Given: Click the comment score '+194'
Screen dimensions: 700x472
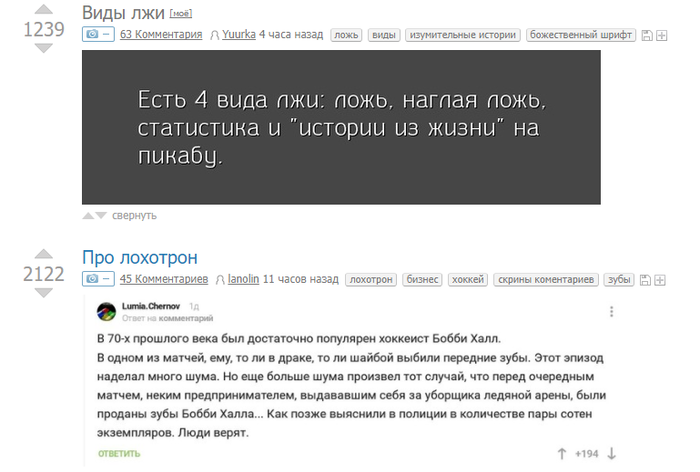Looking at the screenshot, I should point(586,454).
